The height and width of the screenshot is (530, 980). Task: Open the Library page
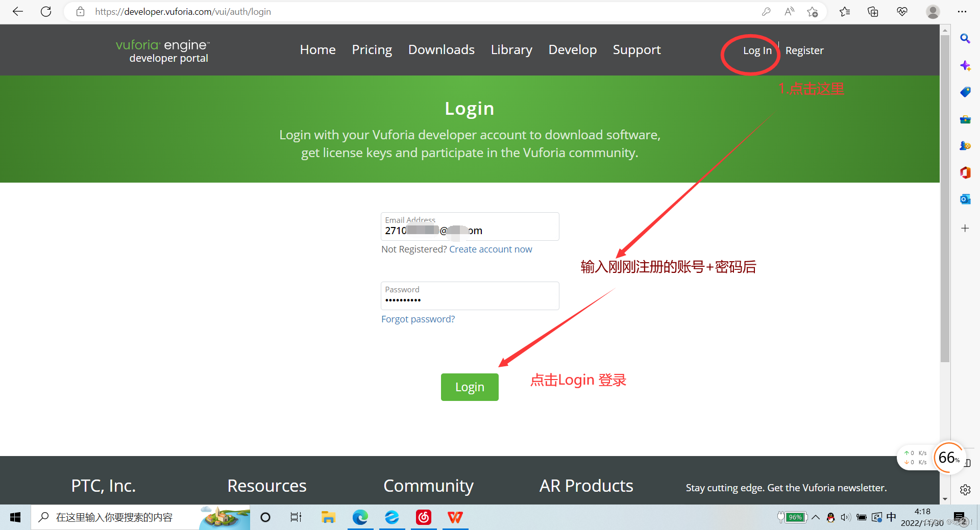click(511, 49)
